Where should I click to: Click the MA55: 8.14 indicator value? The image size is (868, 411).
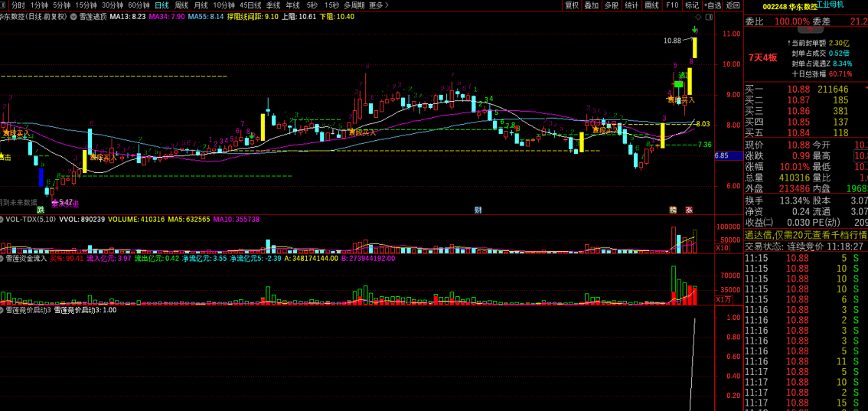click(x=206, y=17)
